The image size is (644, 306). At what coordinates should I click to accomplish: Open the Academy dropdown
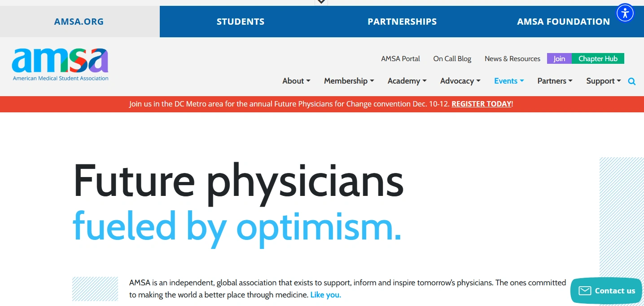coord(407,81)
